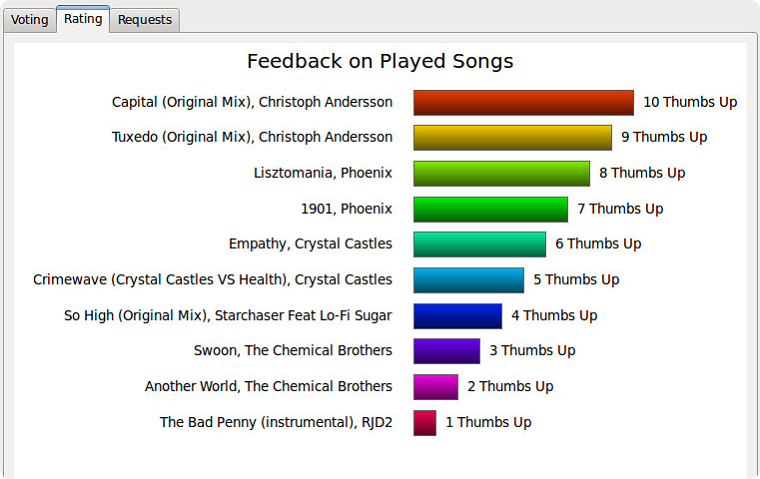This screenshot has height=479, width=760.
Task: Select the magenta Another World bar
Action: coord(436,387)
